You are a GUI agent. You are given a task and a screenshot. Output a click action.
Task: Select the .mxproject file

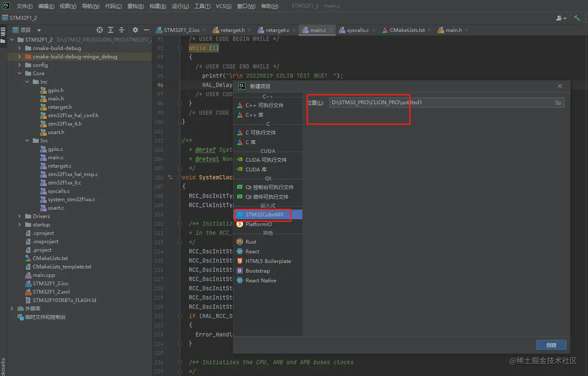pyautogui.click(x=45, y=242)
